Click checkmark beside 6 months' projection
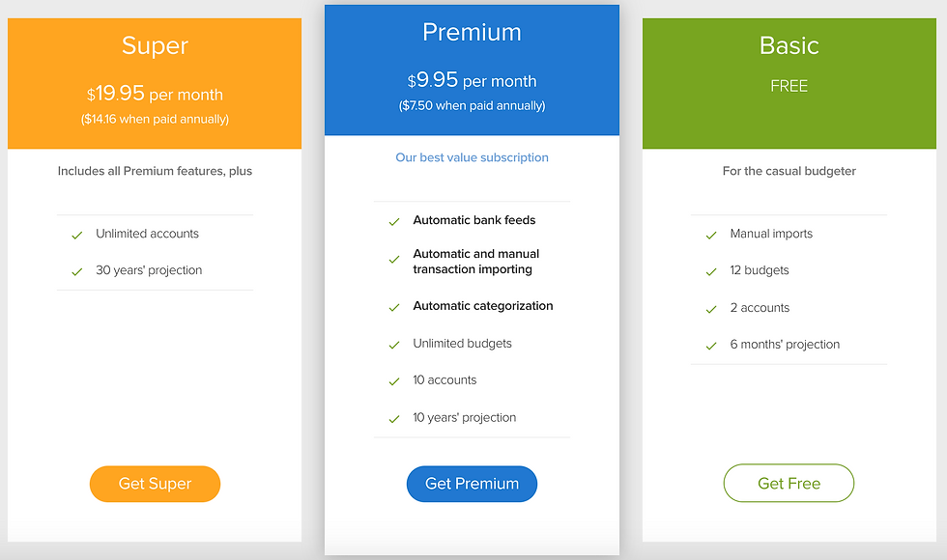947x560 pixels. coord(711,346)
